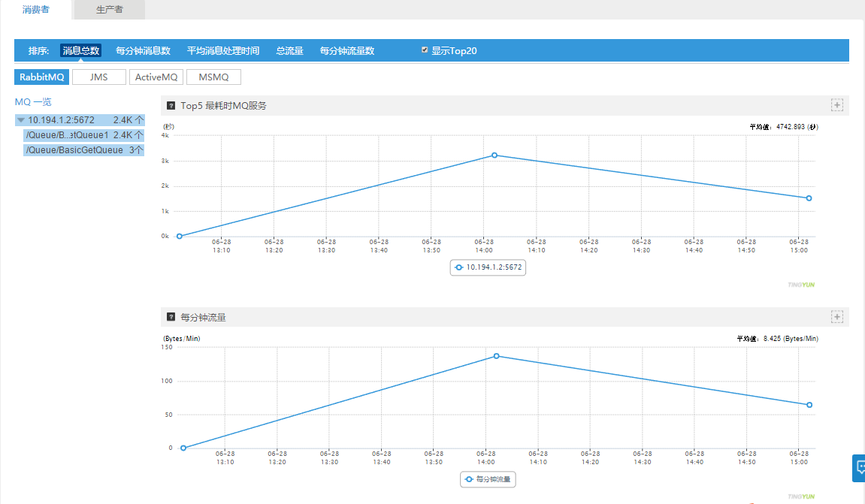Click the last data point on Top5 chart

click(809, 198)
